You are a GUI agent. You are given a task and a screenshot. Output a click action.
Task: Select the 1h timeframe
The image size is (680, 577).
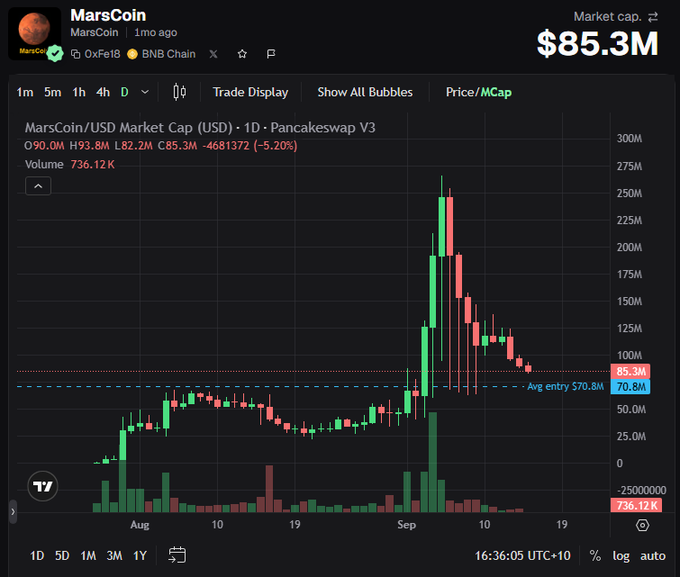[79, 92]
